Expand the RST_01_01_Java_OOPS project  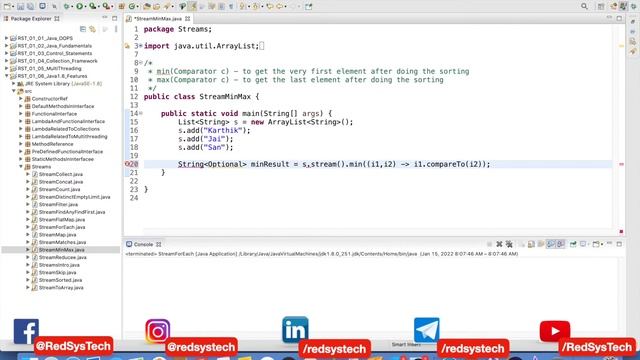pos(7,38)
